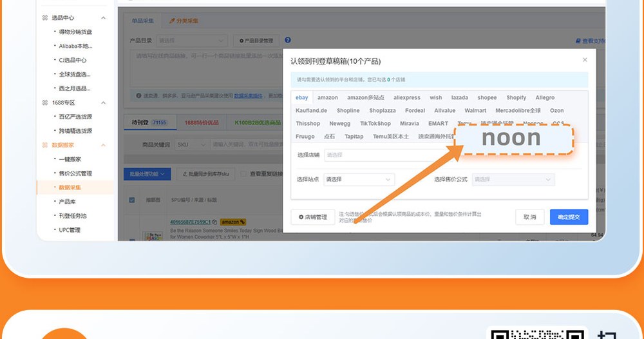Select the ebay platform tab
The height and width of the screenshot is (339, 644).
pos(302,97)
